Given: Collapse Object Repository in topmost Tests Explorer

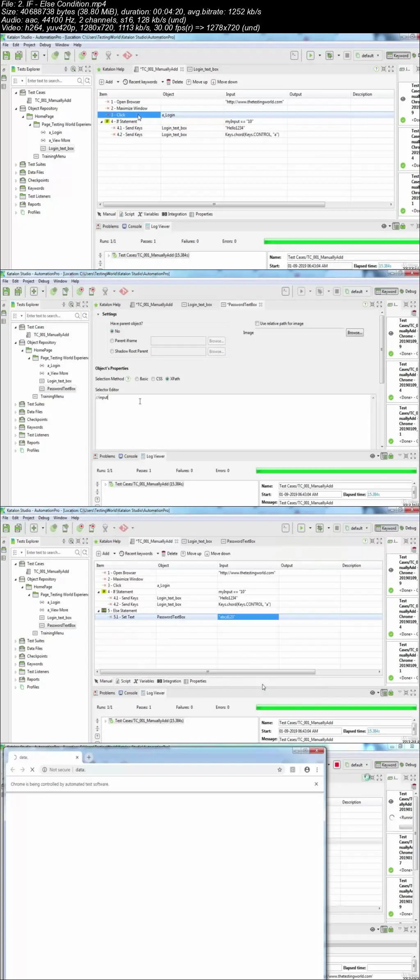Looking at the screenshot, I should click(16, 109).
